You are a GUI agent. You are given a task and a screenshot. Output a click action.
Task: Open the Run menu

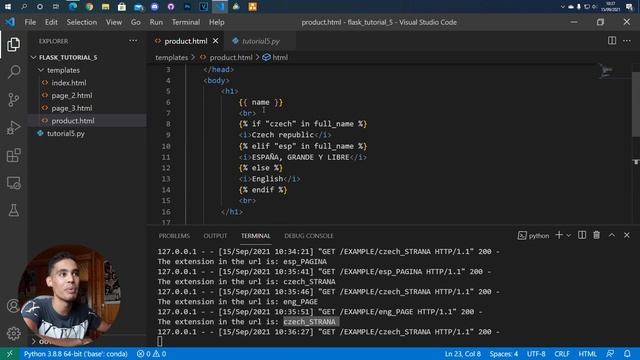[x=156, y=22]
